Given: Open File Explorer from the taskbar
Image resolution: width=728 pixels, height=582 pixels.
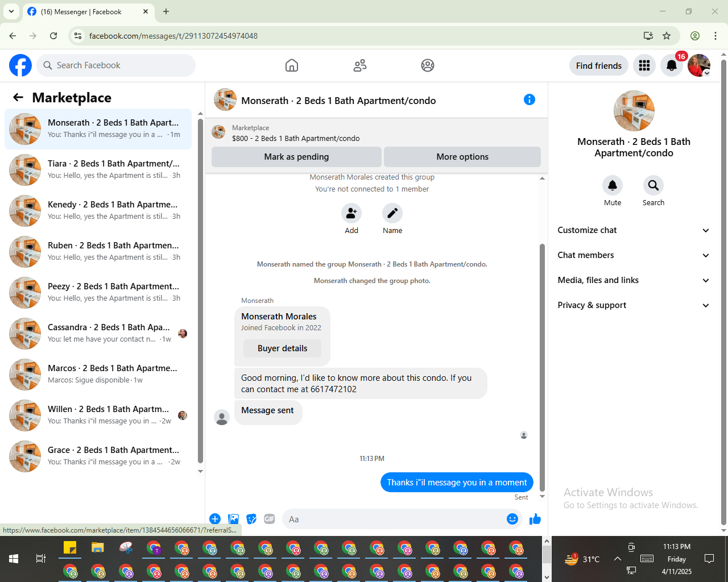Looking at the screenshot, I should 98,548.
